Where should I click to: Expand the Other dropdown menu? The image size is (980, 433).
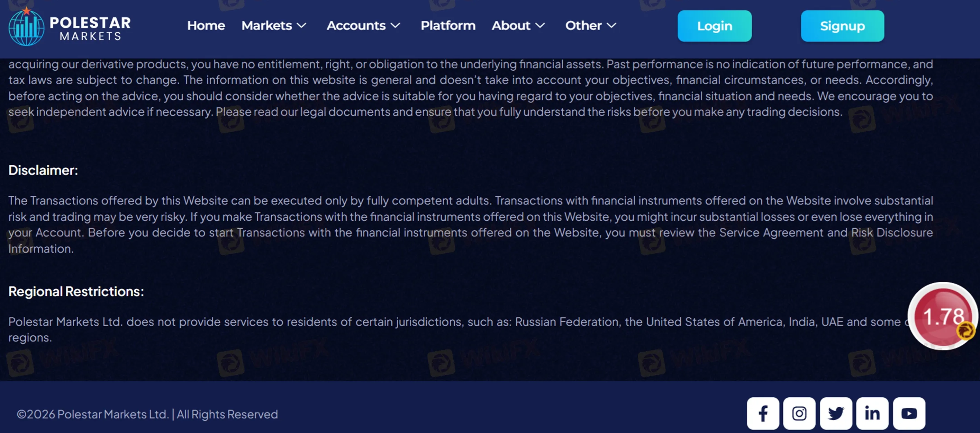click(590, 26)
